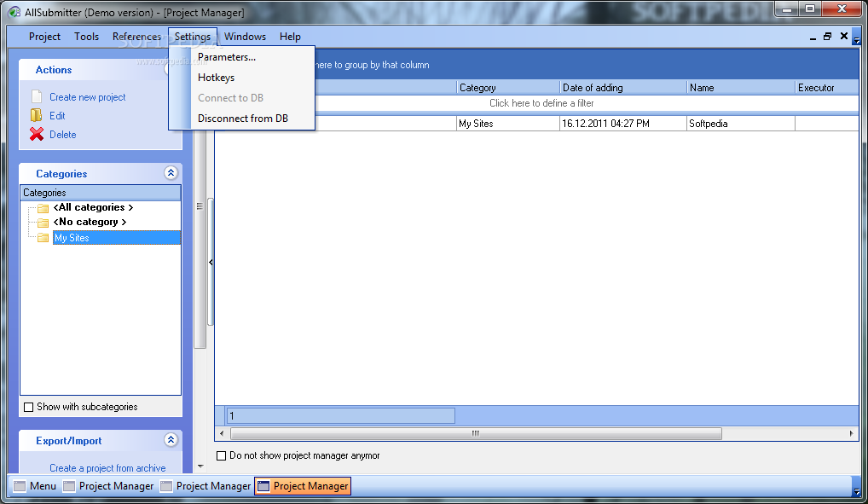
Task: Click the sidebar scroll down arrow
Action: [x=200, y=466]
